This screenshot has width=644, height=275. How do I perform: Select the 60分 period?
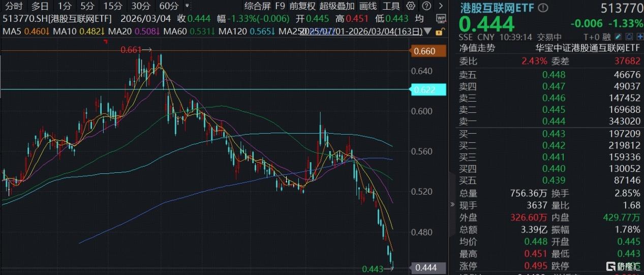tap(169, 6)
